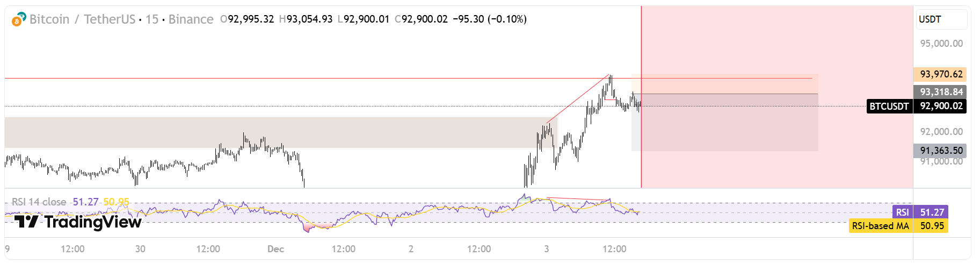980x270 pixels.
Task: Click the Bitcoin / TetherUS symbol title
Action: pyautogui.click(x=82, y=19)
